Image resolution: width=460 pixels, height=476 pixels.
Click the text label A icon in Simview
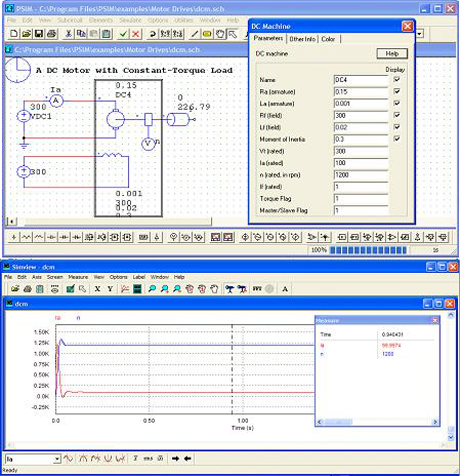point(285,289)
